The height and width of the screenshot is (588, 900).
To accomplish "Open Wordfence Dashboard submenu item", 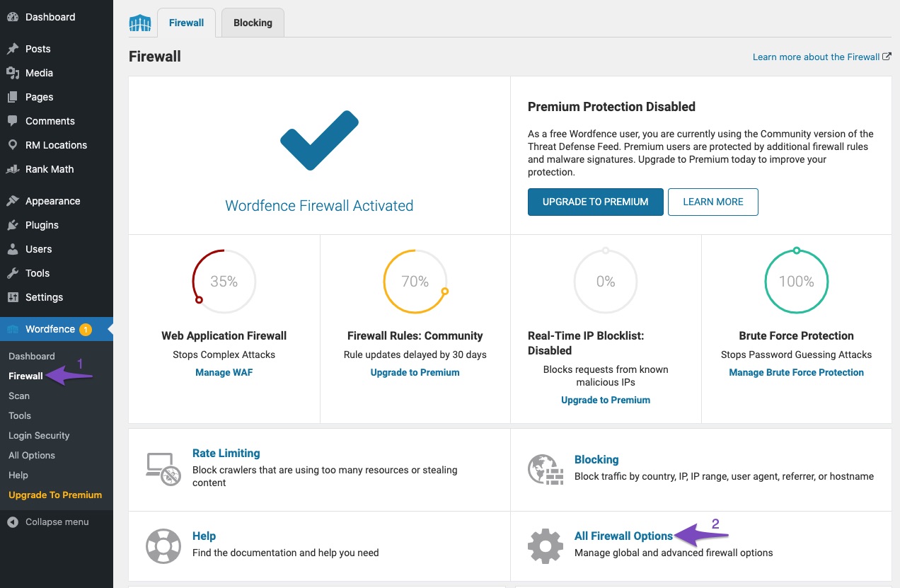I will (x=32, y=356).
